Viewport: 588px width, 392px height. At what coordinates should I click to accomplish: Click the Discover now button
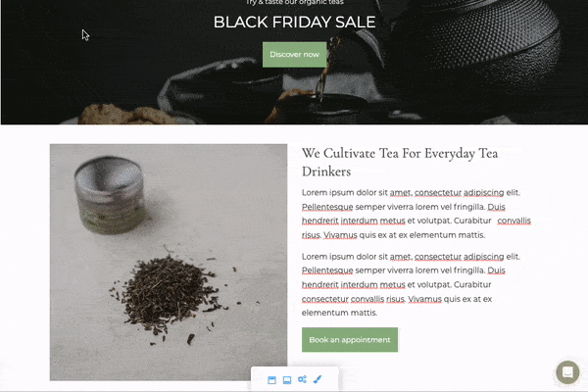coord(294,55)
